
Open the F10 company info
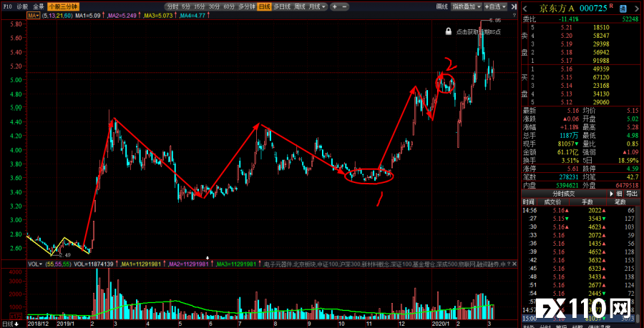click(x=7, y=6)
